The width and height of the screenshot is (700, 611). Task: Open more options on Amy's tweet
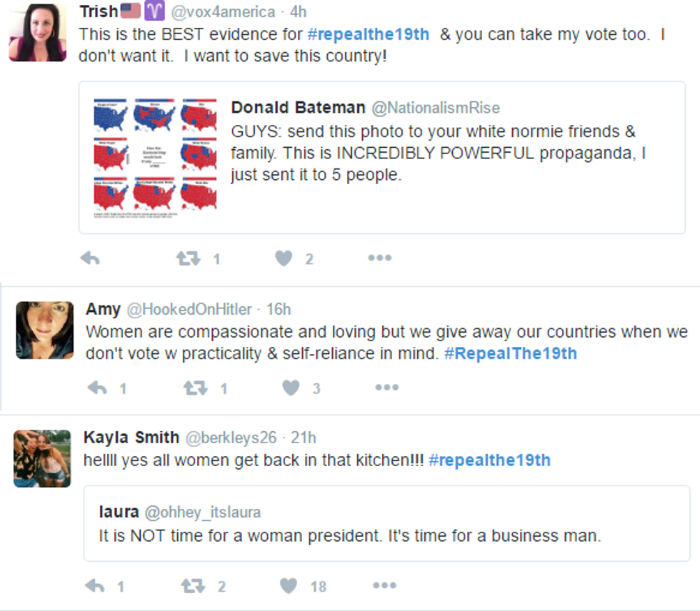click(x=386, y=388)
